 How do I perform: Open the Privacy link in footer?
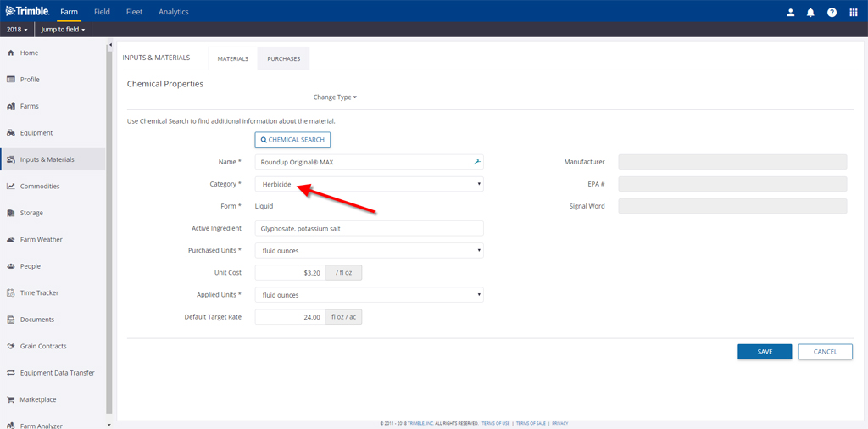[x=560, y=423]
